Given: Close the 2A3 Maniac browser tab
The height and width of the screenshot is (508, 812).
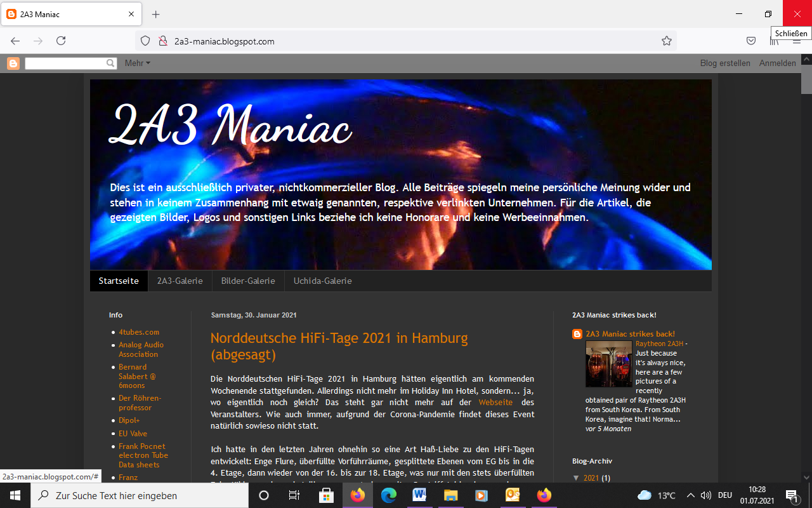Looking at the screenshot, I should click(x=131, y=14).
